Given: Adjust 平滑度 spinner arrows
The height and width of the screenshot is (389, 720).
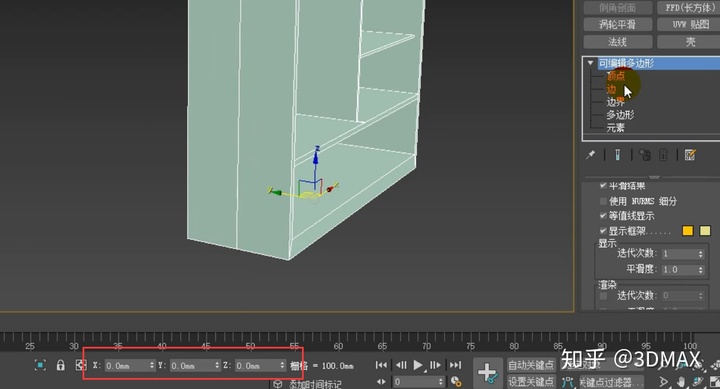Looking at the screenshot, I should (701, 270).
